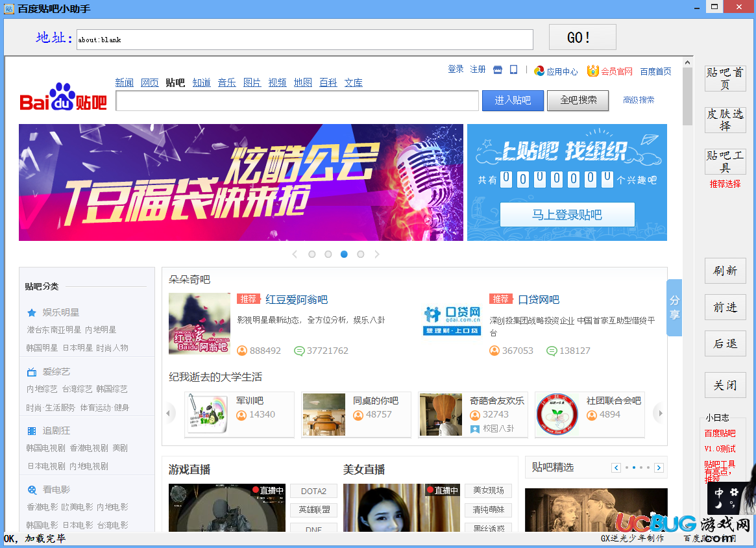
Task: Click the page vertical scrollbar thumb
Action: click(687, 97)
